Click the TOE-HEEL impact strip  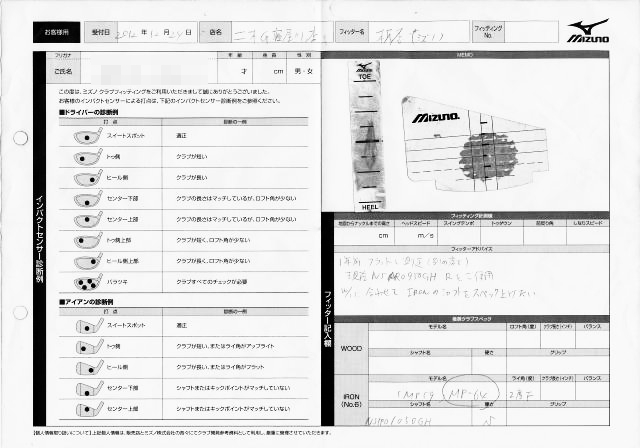coord(367,136)
